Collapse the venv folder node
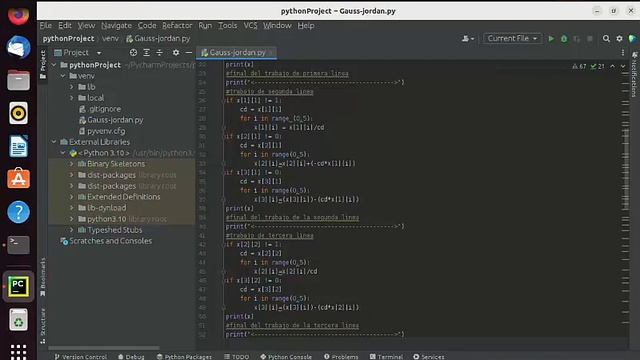This screenshot has width=640, height=360. 63,76
